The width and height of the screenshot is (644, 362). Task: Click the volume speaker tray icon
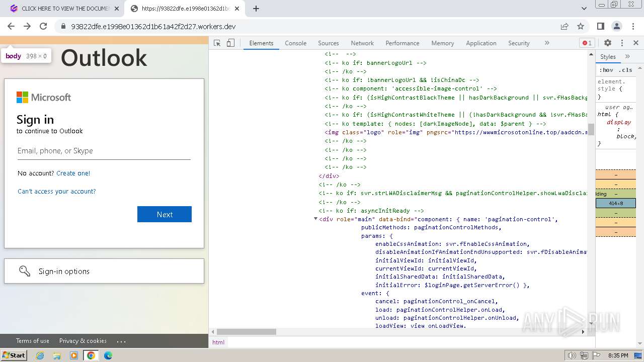coord(572,355)
